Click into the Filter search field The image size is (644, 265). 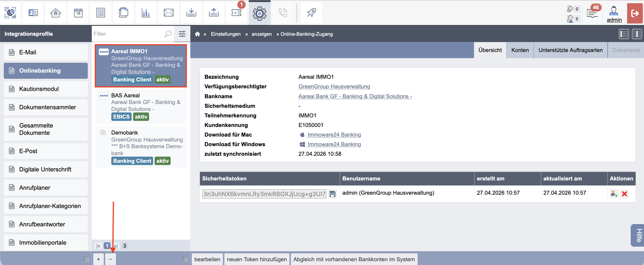pyautogui.click(x=128, y=34)
